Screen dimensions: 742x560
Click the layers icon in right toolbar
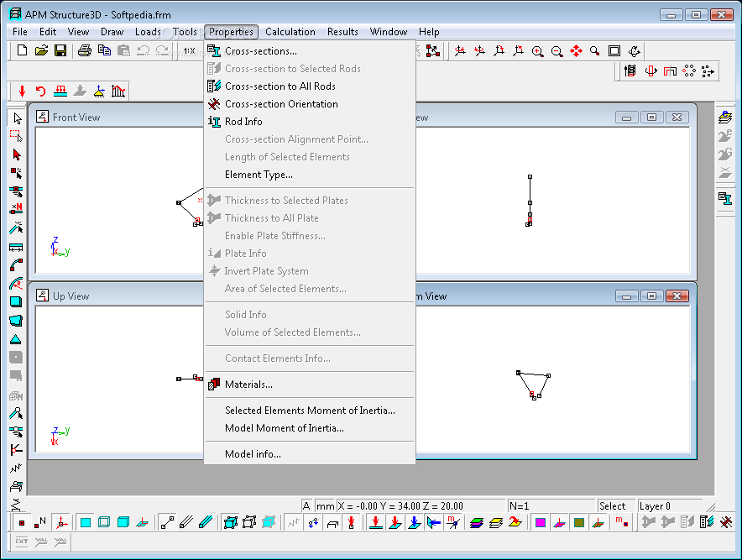point(725,118)
